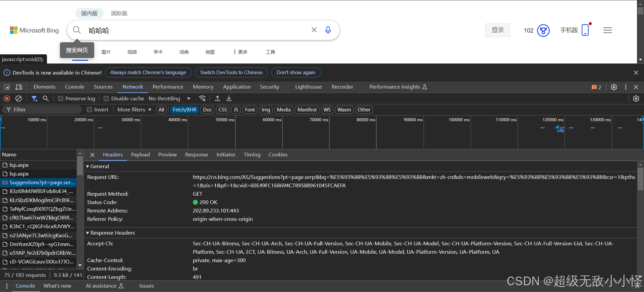Open the Payload tab
Image resolution: width=644 pixels, height=292 pixels.
pyautogui.click(x=140, y=155)
